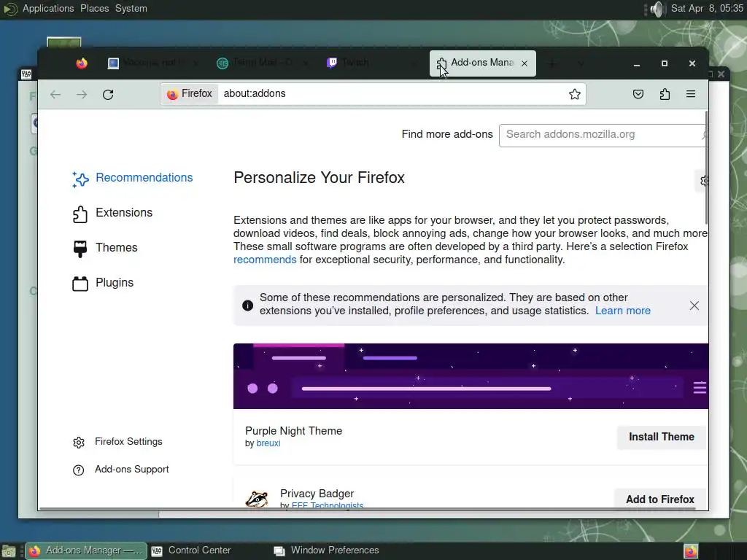
Task: Open a new tab with plus button
Action: pyautogui.click(x=552, y=63)
